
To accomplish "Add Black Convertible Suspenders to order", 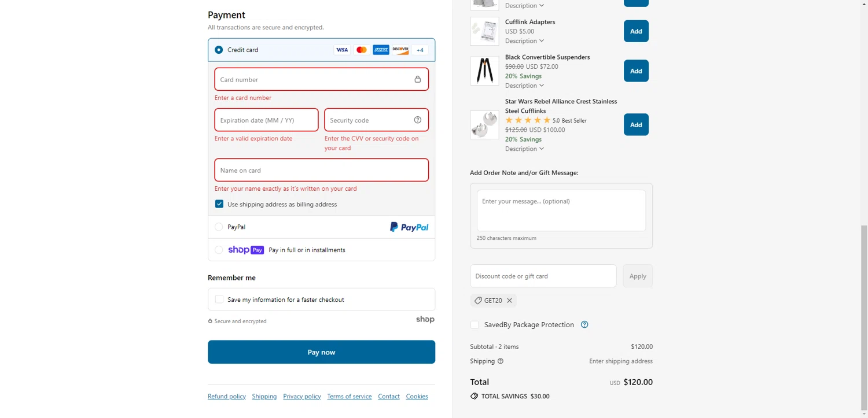I will (636, 71).
